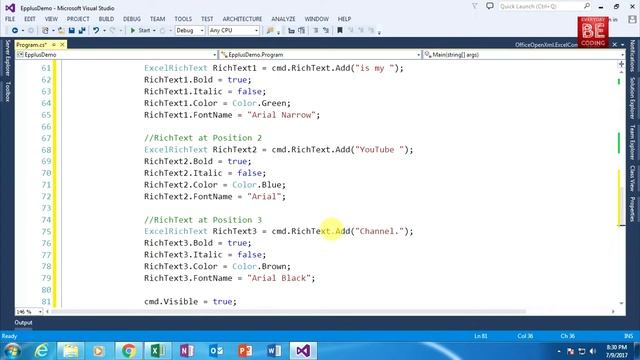Open the ARCHITECTURE menu
640x360 pixels.
[x=242, y=19]
